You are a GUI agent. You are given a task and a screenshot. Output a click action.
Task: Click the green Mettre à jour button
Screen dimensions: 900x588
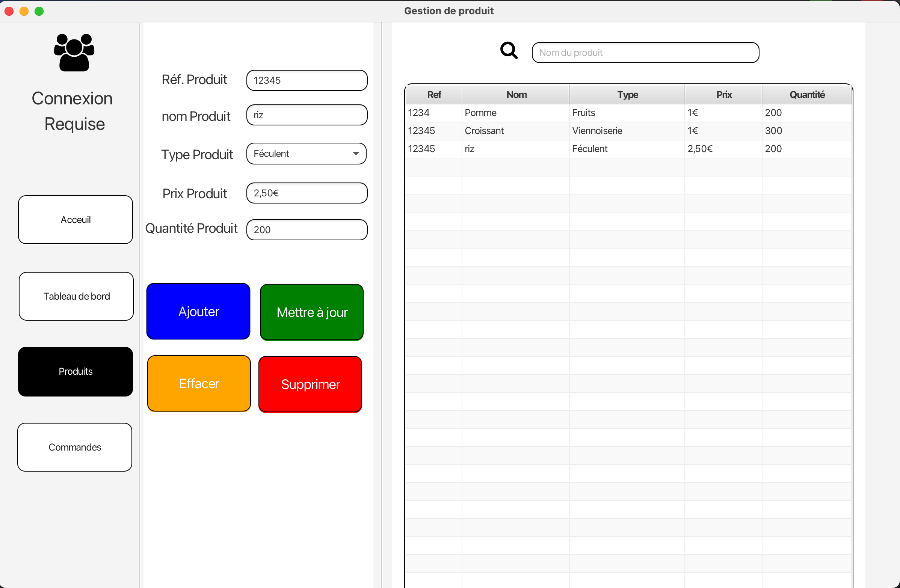tap(312, 312)
